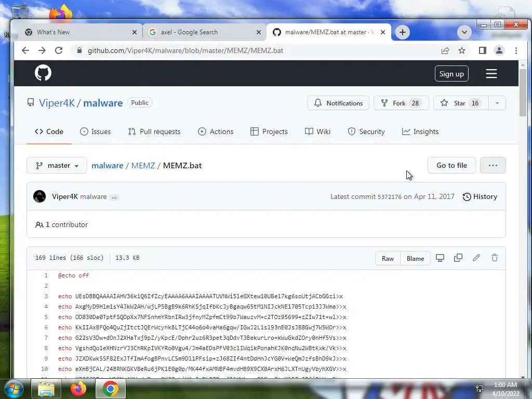Open commit 5372176
Image resolution: width=532 pixels, height=399 pixels.
pyautogui.click(x=390, y=197)
